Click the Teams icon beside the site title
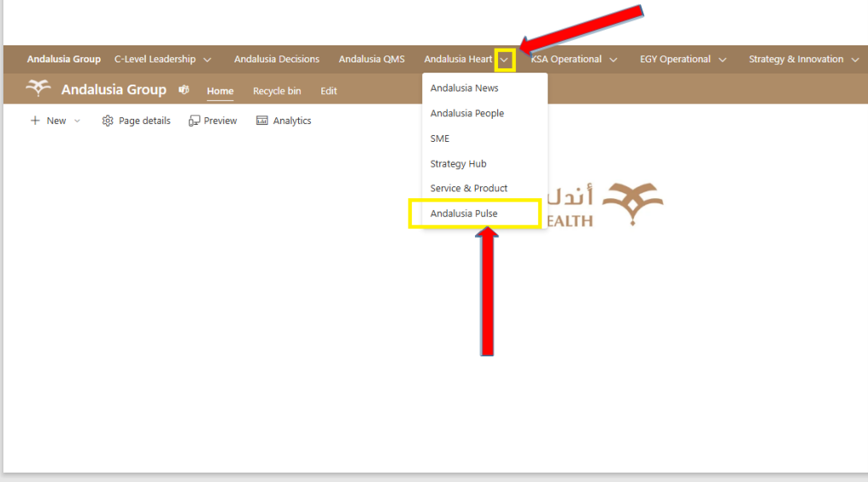The height and width of the screenshot is (482, 868). [x=184, y=91]
